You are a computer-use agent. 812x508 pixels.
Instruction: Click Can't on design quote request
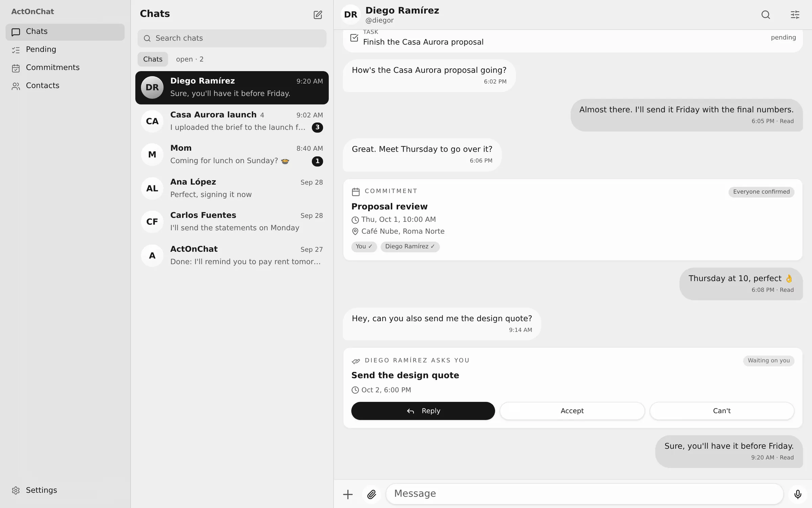722,411
